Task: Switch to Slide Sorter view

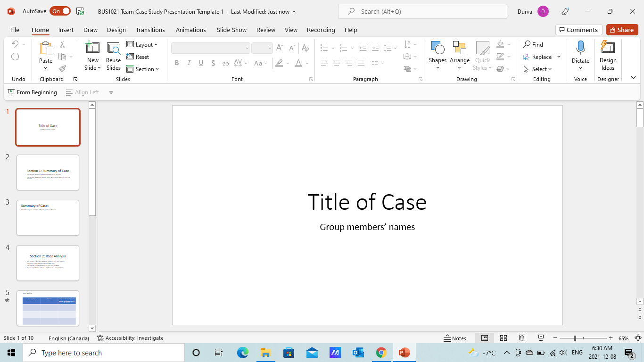Action: point(504,338)
